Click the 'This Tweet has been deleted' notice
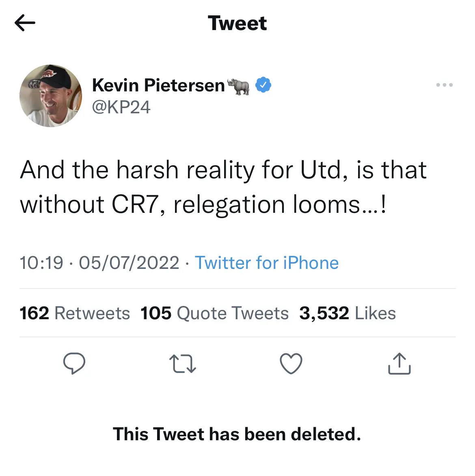Image resolution: width=475 pixels, height=476 pixels. pyautogui.click(x=237, y=434)
